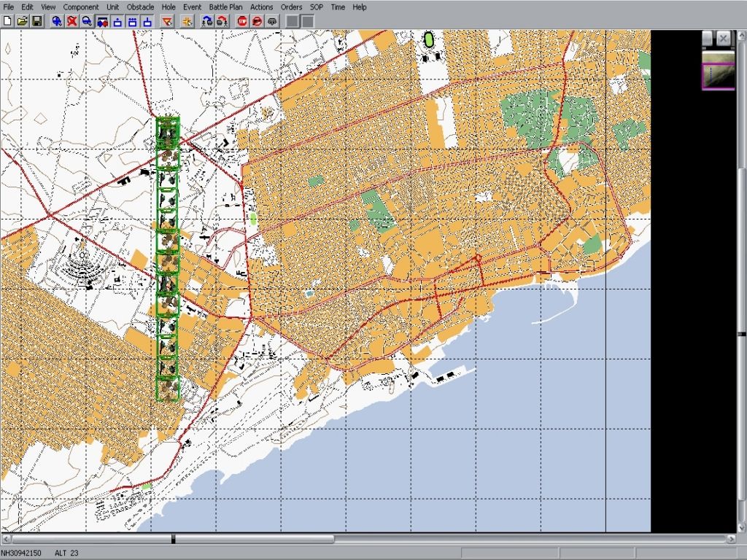
Task: Zoom in with the magnifier plus icon
Action: (57, 21)
